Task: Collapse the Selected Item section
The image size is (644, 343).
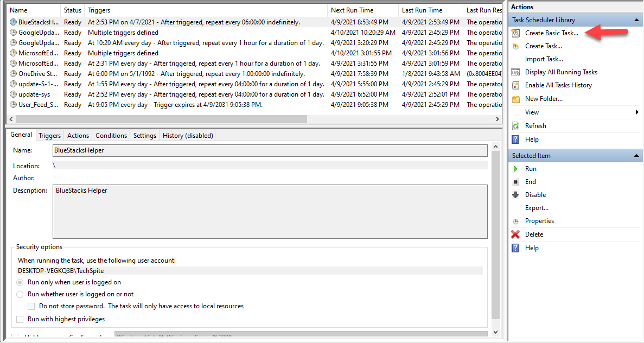Action: pos(637,156)
